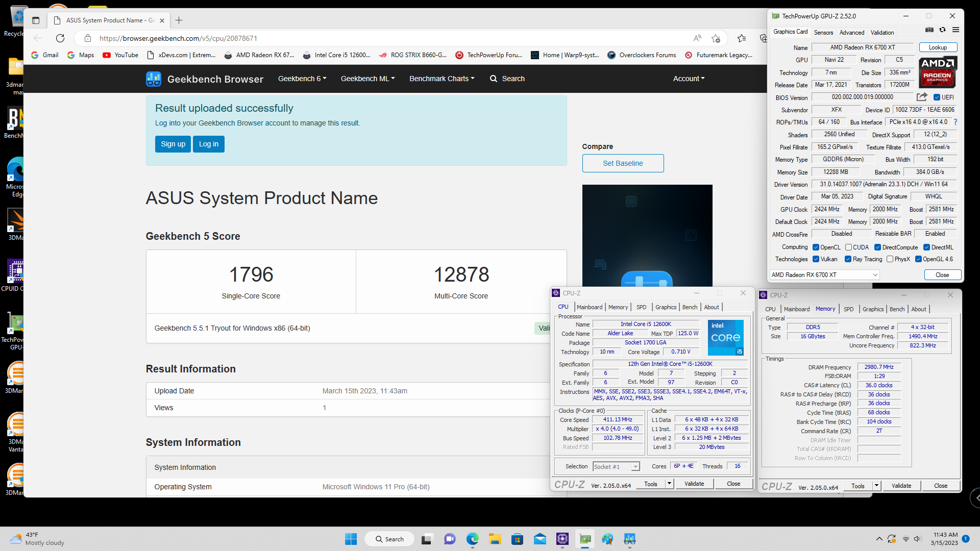980x551 pixels.
Task: Open the TechPowerUp Forums bookmark
Action: [489, 55]
